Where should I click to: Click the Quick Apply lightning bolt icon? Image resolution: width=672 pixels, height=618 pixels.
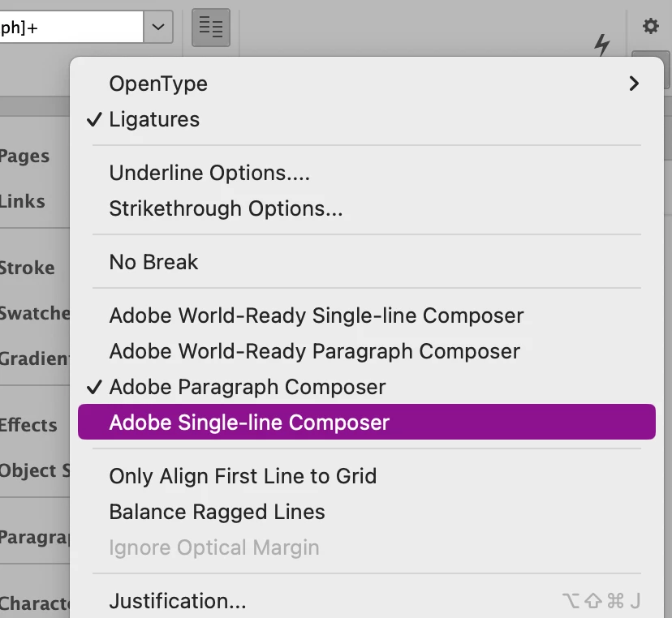[601, 45]
